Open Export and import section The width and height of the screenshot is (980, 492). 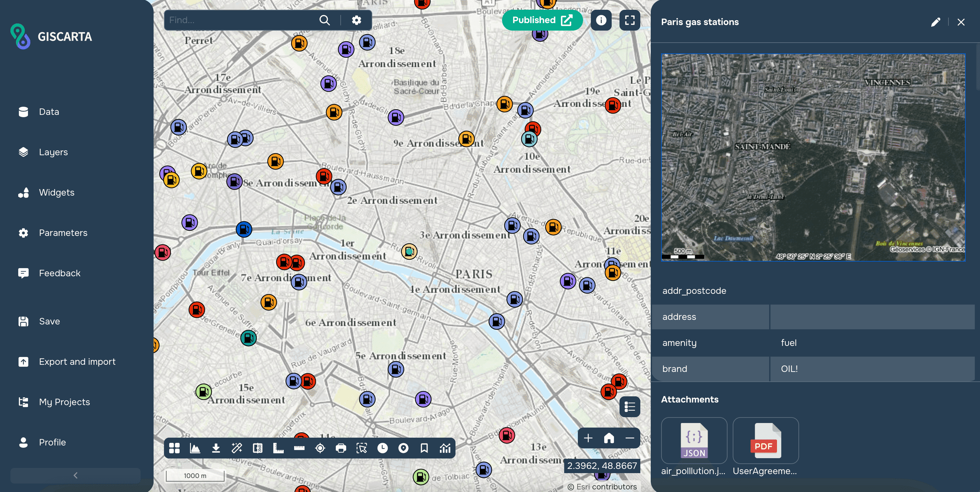pos(77,362)
